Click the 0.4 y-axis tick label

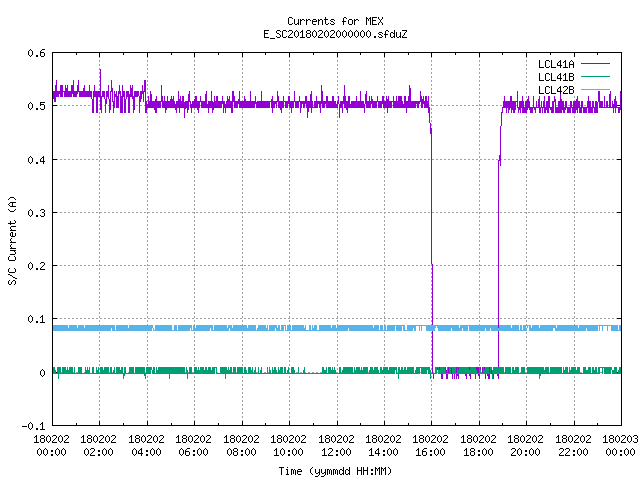(x=36, y=160)
